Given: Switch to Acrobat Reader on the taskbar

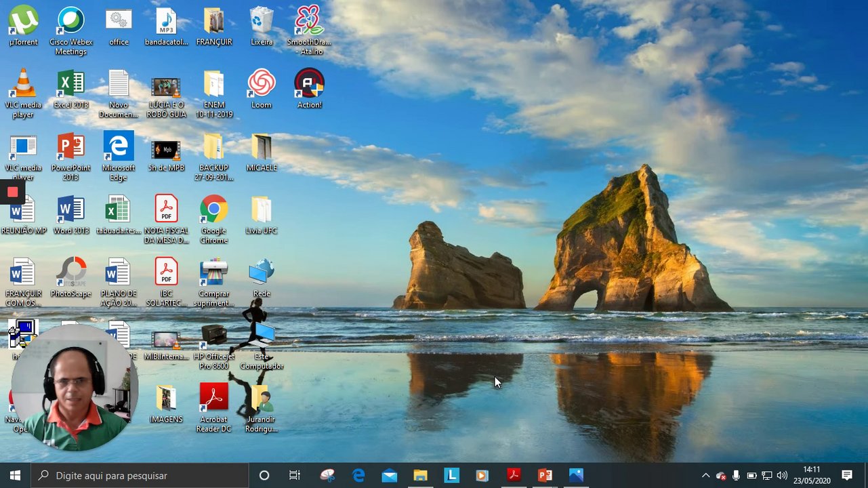Looking at the screenshot, I should [x=514, y=475].
